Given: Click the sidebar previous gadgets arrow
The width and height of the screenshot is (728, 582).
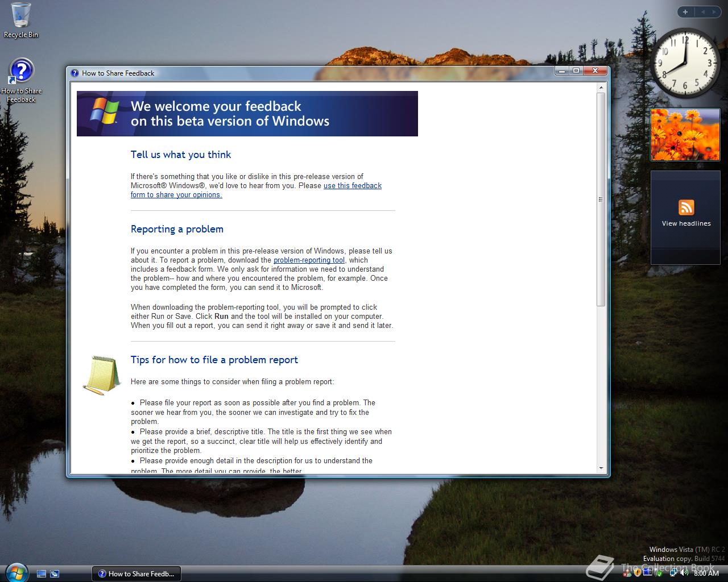Looking at the screenshot, I should coord(702,12).
